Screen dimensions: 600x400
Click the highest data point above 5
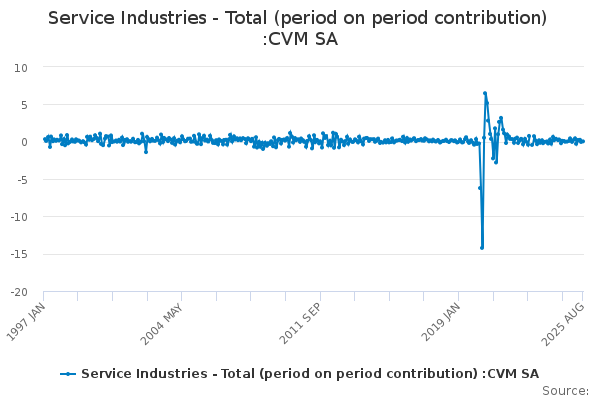(485, 93)
